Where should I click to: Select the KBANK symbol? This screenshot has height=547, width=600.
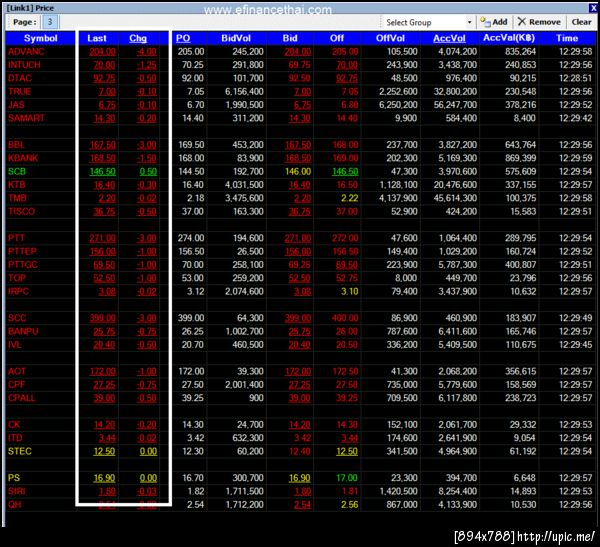point(23,158)
